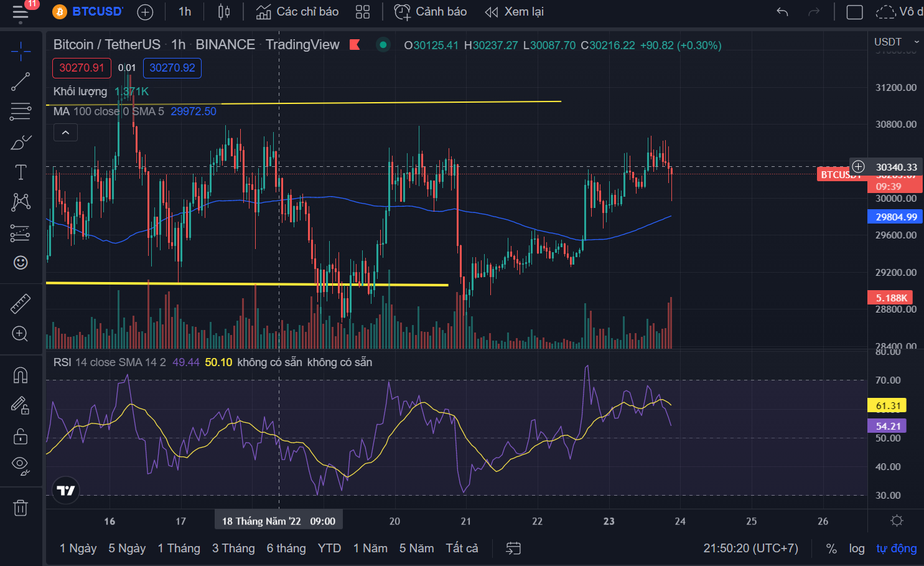Open the 1h timeframe selector
This screenshot has height=566, width=924.
pyautogui.click(x=185, y=12)
